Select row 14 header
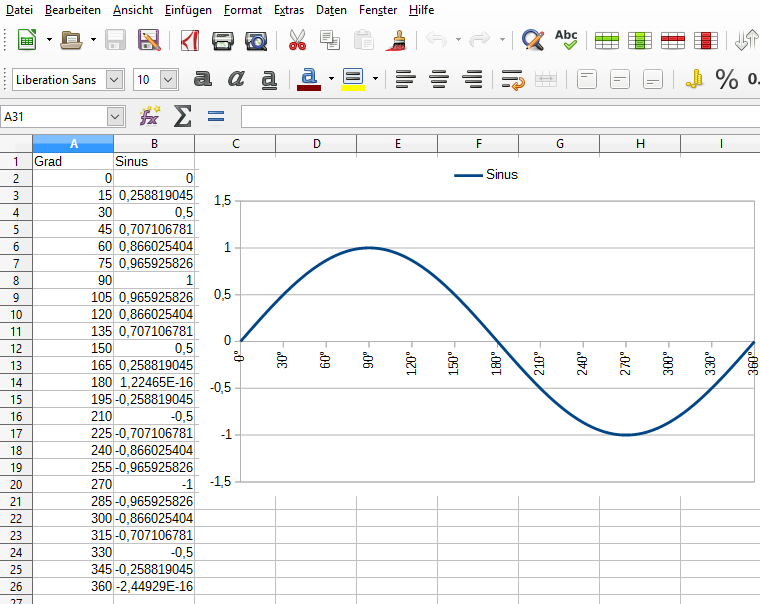The width and height of the screenshot is (760, 604). (16, 382)
